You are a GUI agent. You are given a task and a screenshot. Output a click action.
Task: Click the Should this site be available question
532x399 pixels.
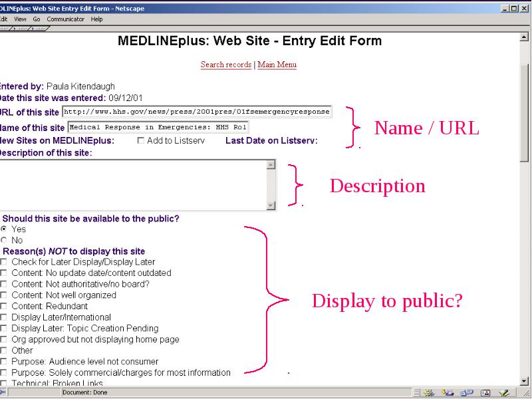[x=90, y=219]
